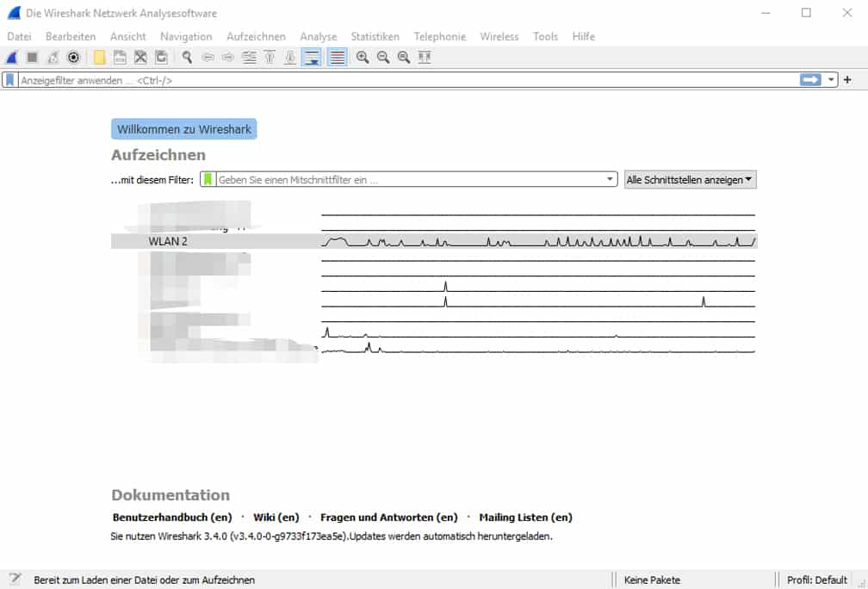Click the Bereit zum Laden status message
The width and height of the screenshot is (868, 589).
pyautogui.click(x=144, y=580)
